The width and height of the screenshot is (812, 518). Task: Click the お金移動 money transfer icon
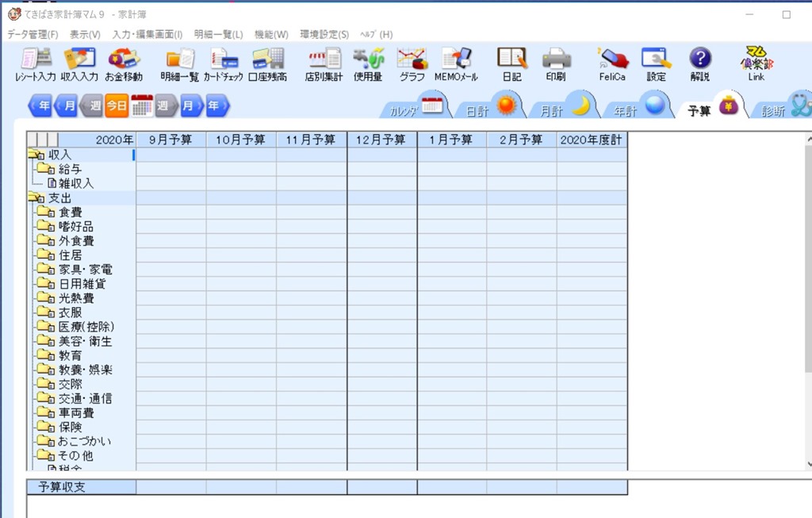pyautogui.click(x=124, y=65)
